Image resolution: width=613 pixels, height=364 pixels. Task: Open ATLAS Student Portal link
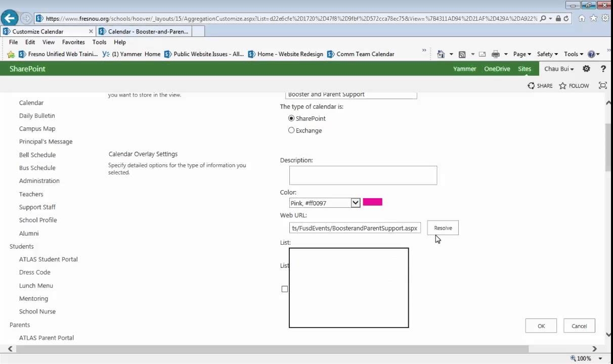(49, 259)
